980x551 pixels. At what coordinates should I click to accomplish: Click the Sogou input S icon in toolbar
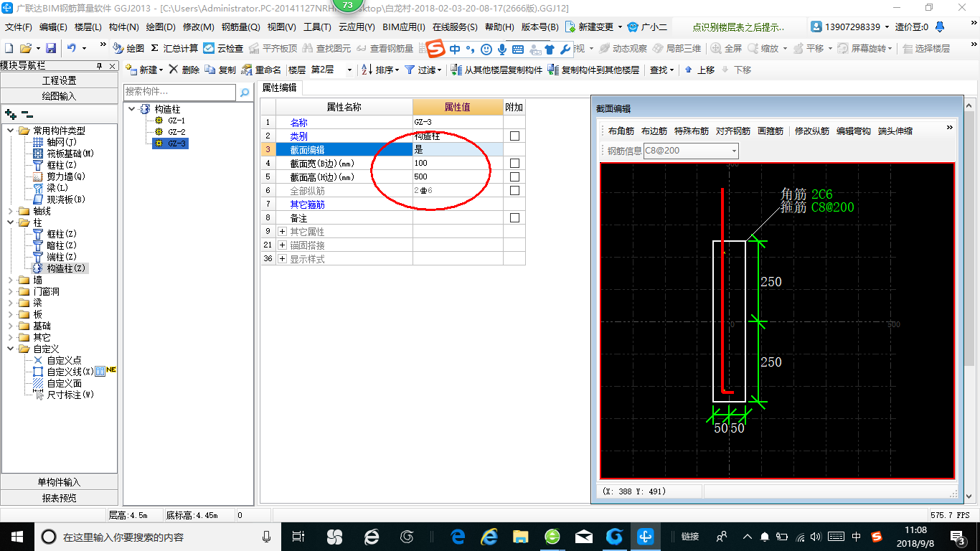436,49
